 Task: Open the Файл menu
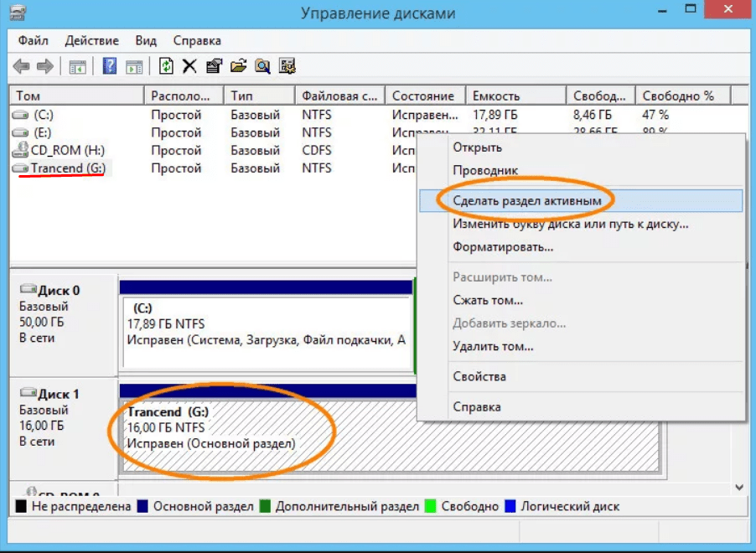tap(32, 40)
